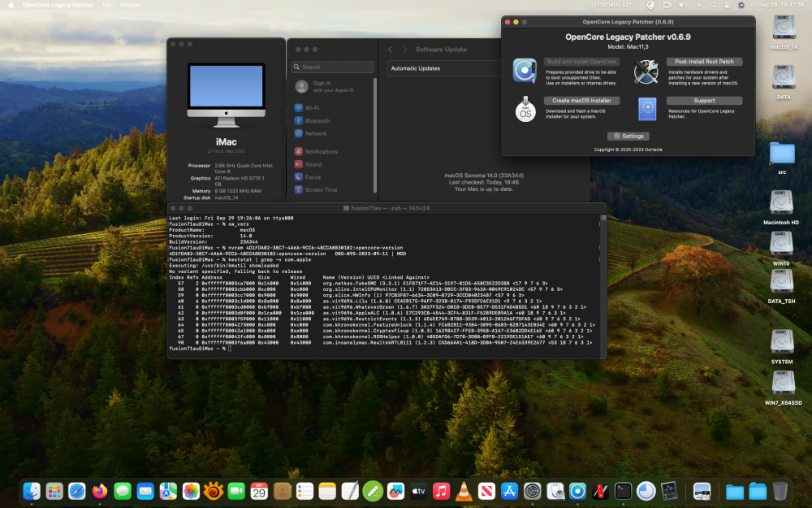Click the macOS installer drive icon
Screen dimensions: 812x508
tap(525, 109)
